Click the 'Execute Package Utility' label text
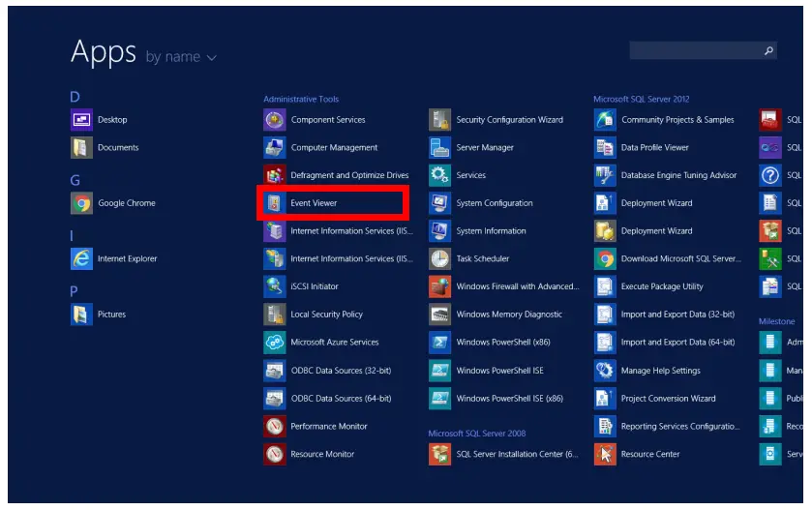Viewport: 812px width, 510px height. 662,286
